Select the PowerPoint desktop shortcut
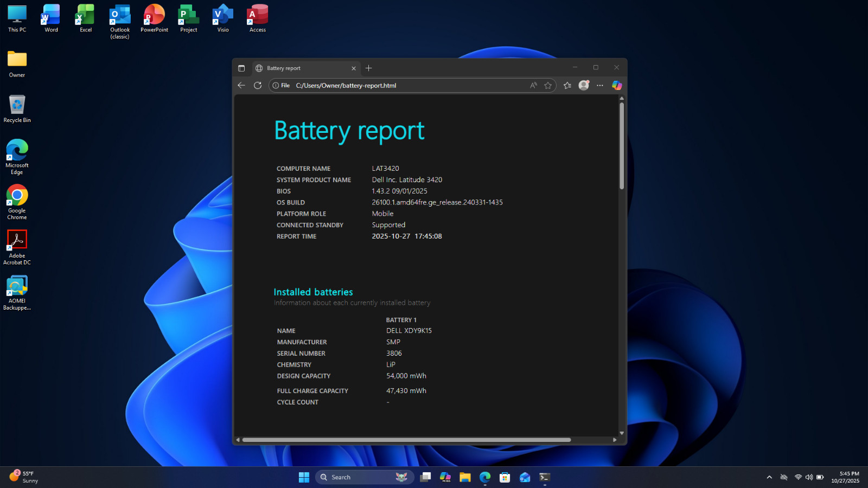This screenshot has width=868, height=488. click(154, 19)
